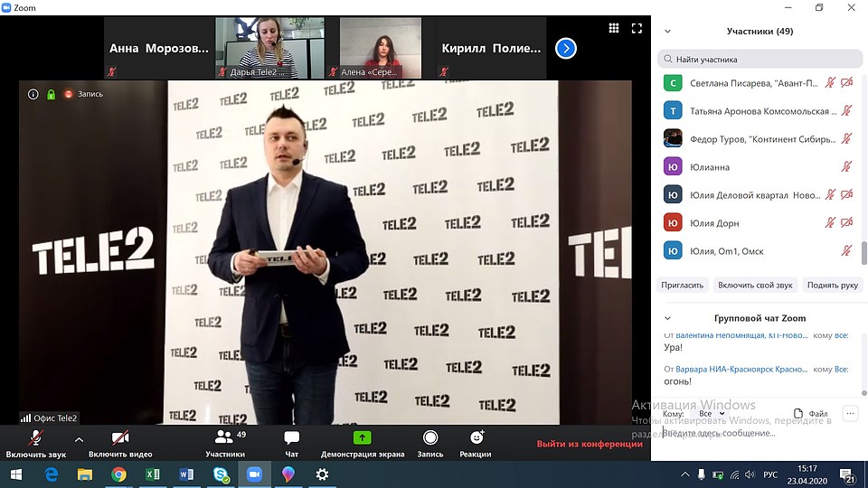Viewport: 868px width, 488px height.
Task: Click muted mic icon for Юлия, Om1, Омск
Action: (846, 250)
